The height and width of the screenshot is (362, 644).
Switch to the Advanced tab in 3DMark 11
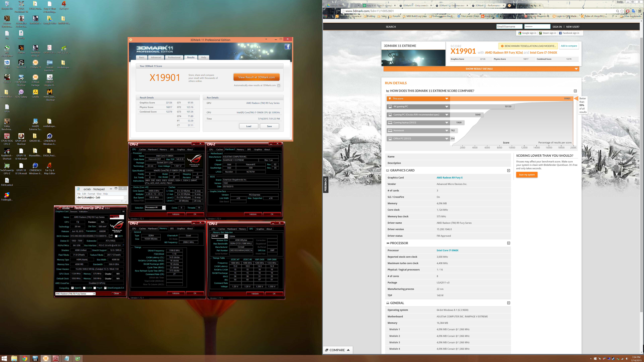click(156, 57)
